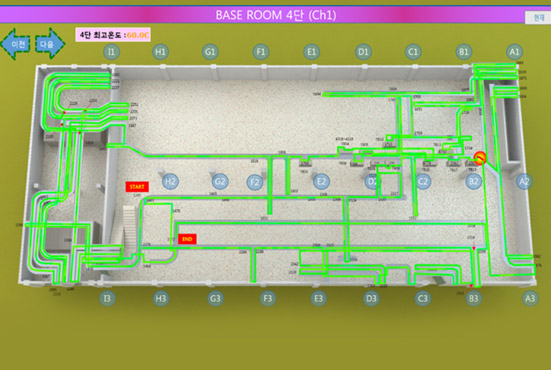Select the I3 bottom grid marker
This screenshot has height=370, width=551.
[x=107, y=299]
